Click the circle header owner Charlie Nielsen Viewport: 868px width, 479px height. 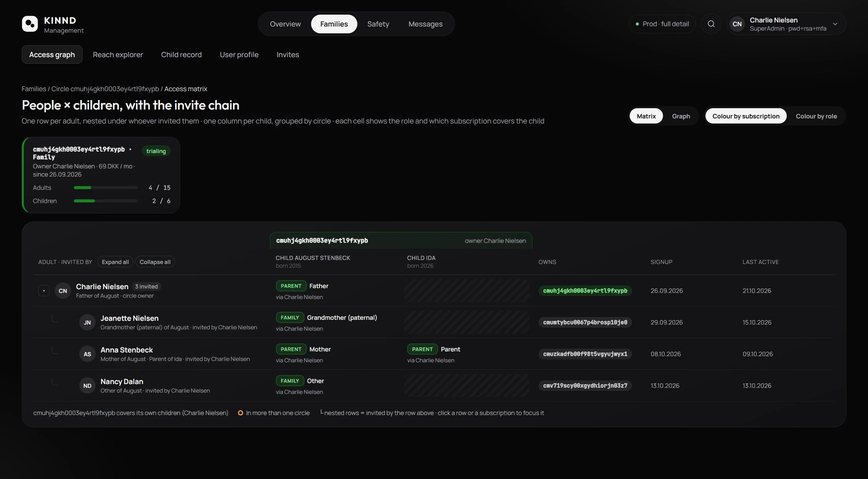tap(495, 241)
